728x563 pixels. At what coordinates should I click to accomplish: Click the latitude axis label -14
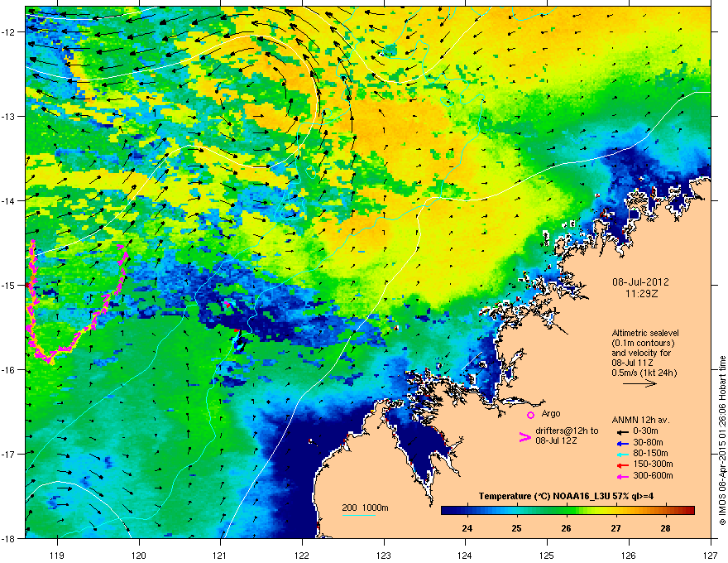[8, 200]
